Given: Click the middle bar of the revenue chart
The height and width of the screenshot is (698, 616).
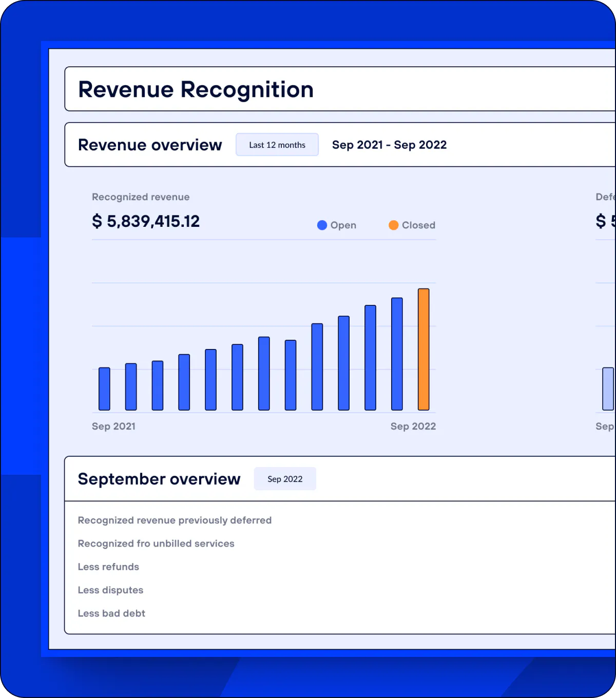Looking at the screenshot, I should pyautogui.click(x=263, y=373).
